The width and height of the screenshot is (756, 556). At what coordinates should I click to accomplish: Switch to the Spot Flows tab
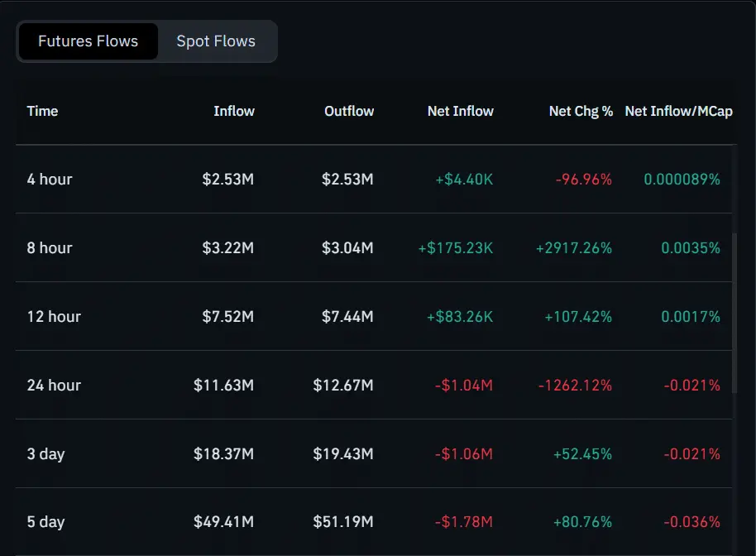pyautogui.click(x=215, y=41)
